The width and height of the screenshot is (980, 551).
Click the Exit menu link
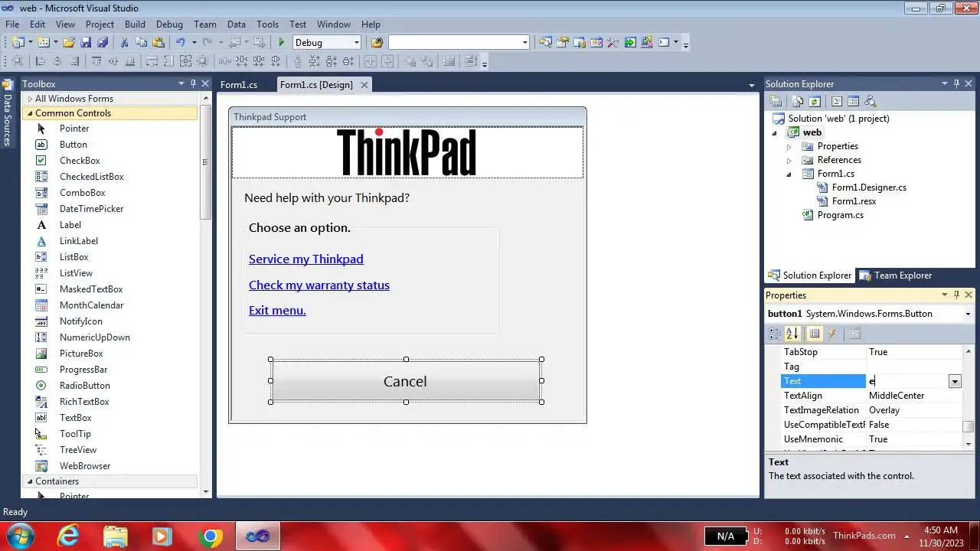[x=277, y=311]
